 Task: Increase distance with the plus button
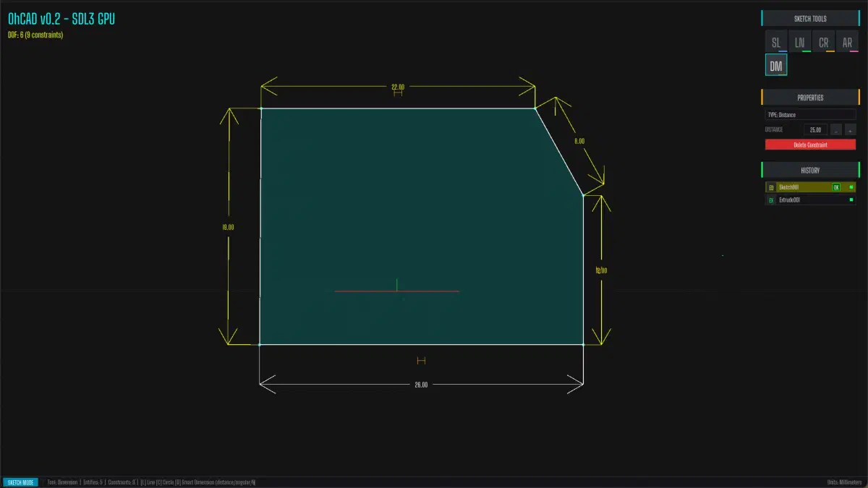[x=850, y=130]
